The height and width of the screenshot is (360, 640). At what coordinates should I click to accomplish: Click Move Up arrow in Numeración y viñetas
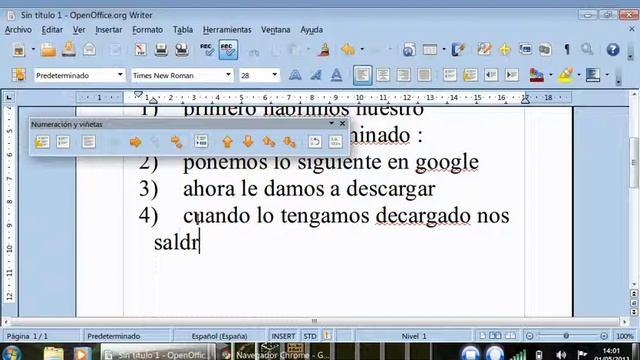click(227, 142)
